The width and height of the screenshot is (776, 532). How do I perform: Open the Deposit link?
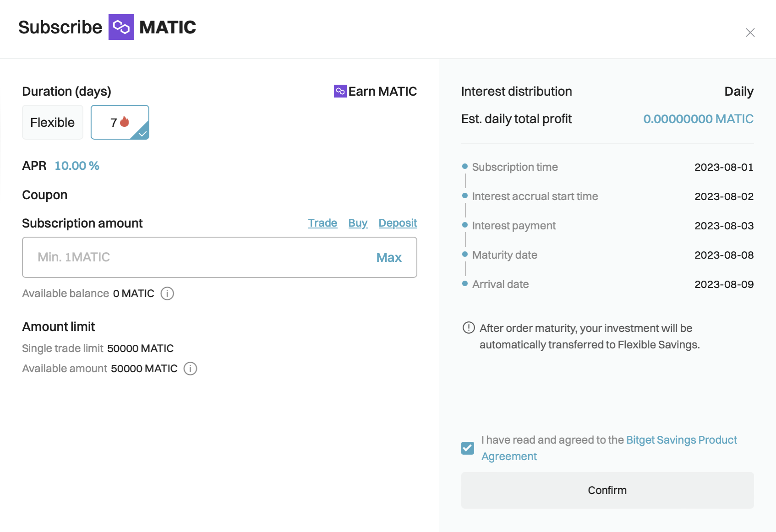coord(398,223)
